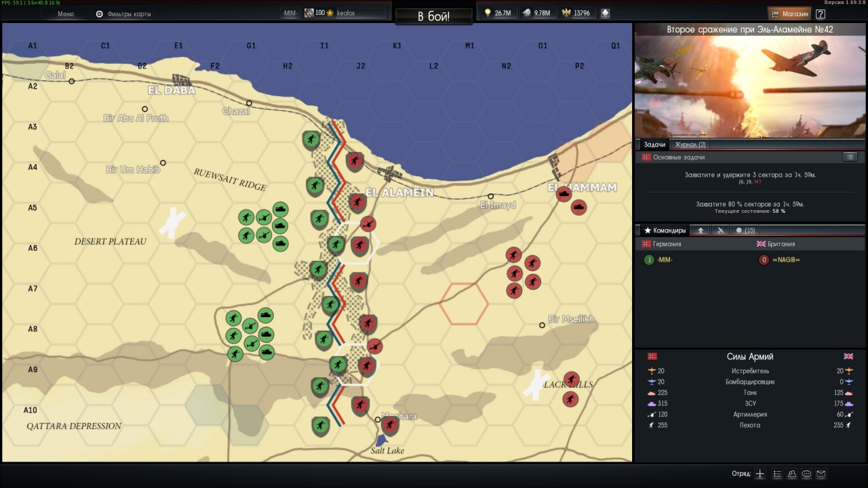Click the crossed tools icon on the panel tabs
This screenshot has height=488, width=868.
pyautogui.click(x=720, y=230)
